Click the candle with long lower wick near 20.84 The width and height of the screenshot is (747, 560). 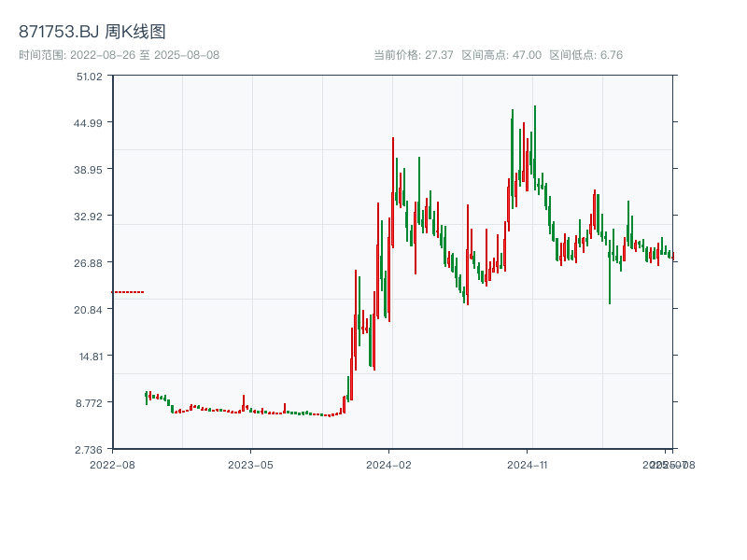pos(612,280)
